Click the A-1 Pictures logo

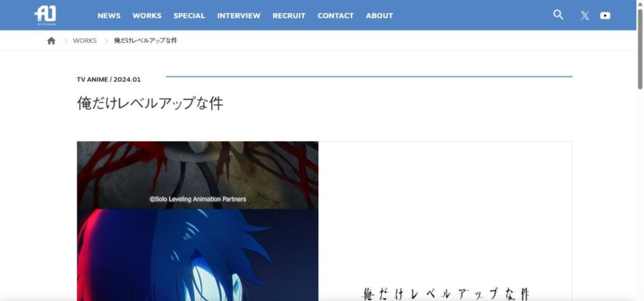[x=45, y=15]
